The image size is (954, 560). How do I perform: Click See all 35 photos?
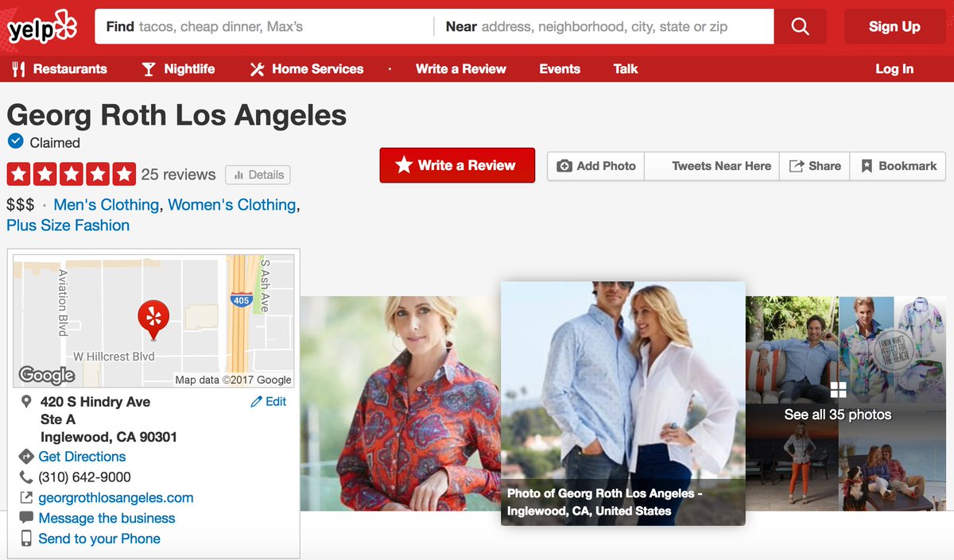(838, 415)
